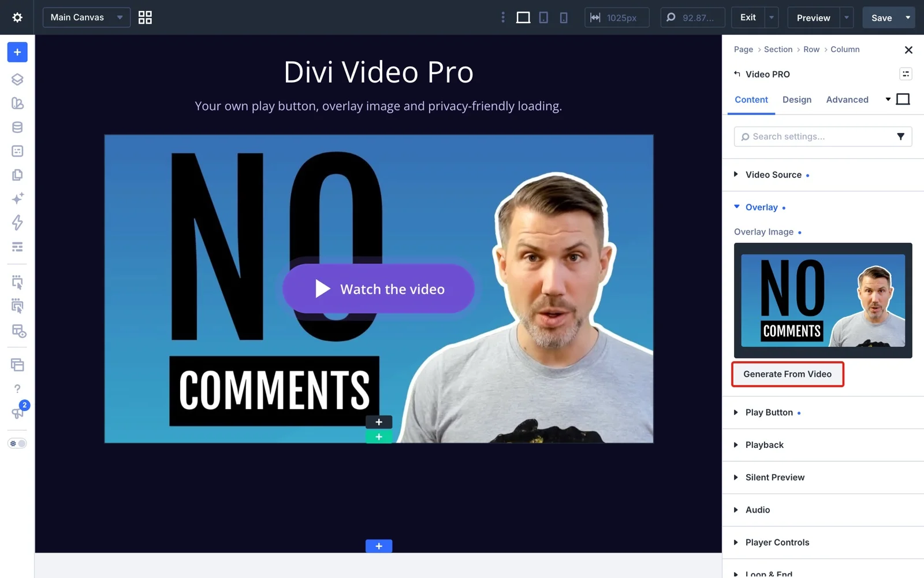Click the Preview button
The image size is (924, 578).
(813, 17)
